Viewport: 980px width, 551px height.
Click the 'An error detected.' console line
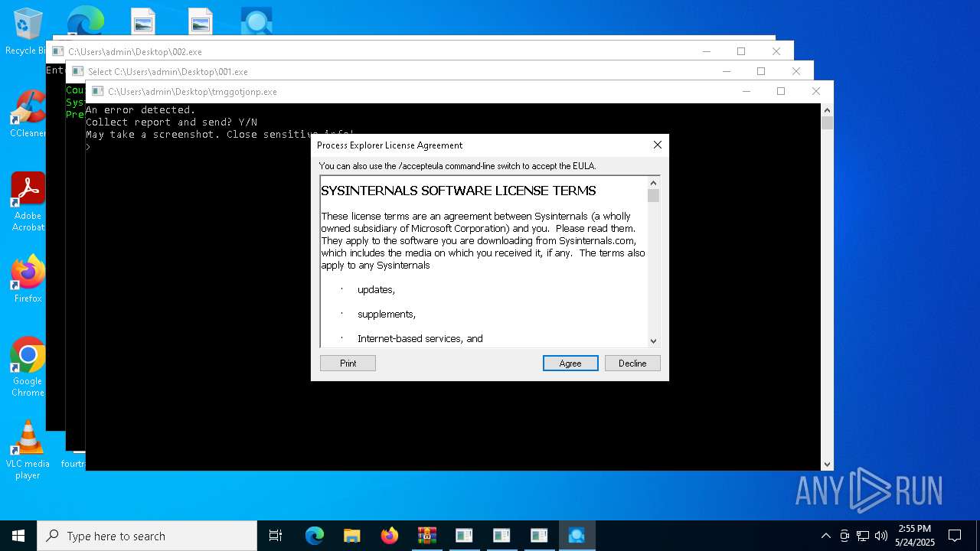coord(141,110)
